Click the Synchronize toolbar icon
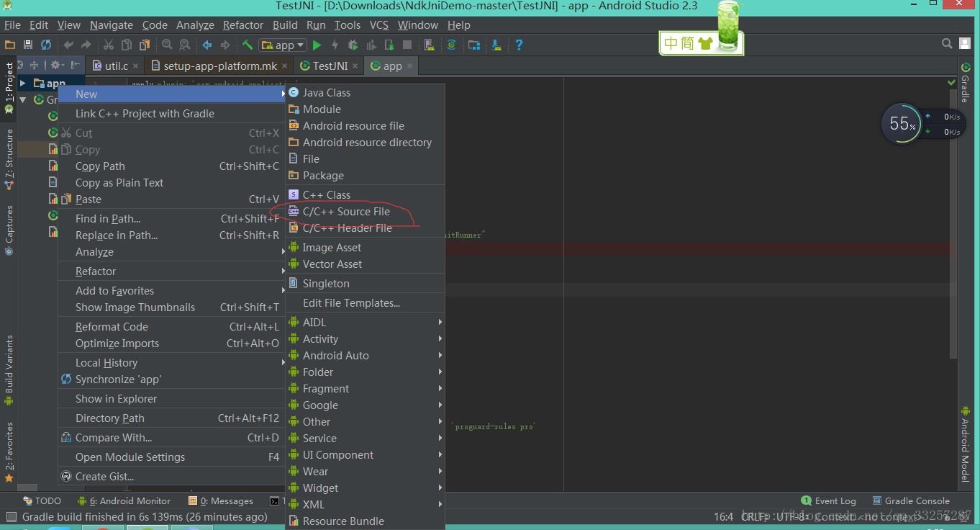Viewport: 980px width, 530px height. coord(46,45)
